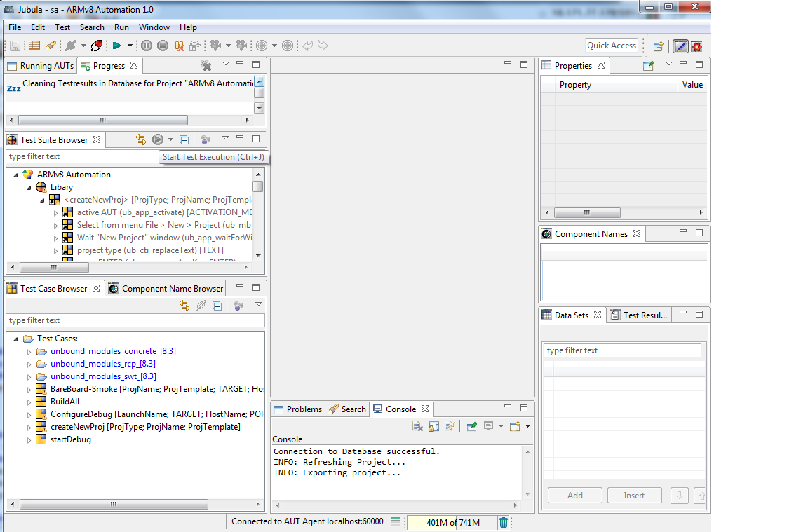Open Test Case Browser view menu arrow

259,304
